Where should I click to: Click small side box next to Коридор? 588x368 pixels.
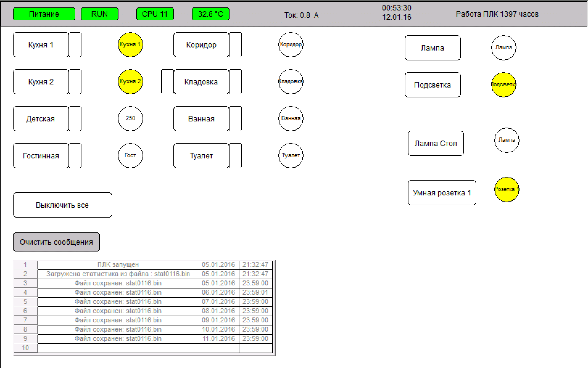coord(235,45)
